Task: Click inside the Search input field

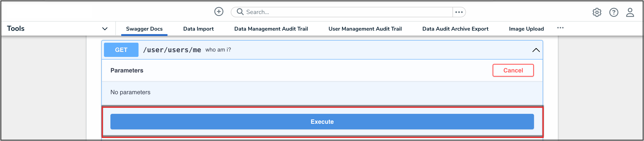Action: coord(348,12)
